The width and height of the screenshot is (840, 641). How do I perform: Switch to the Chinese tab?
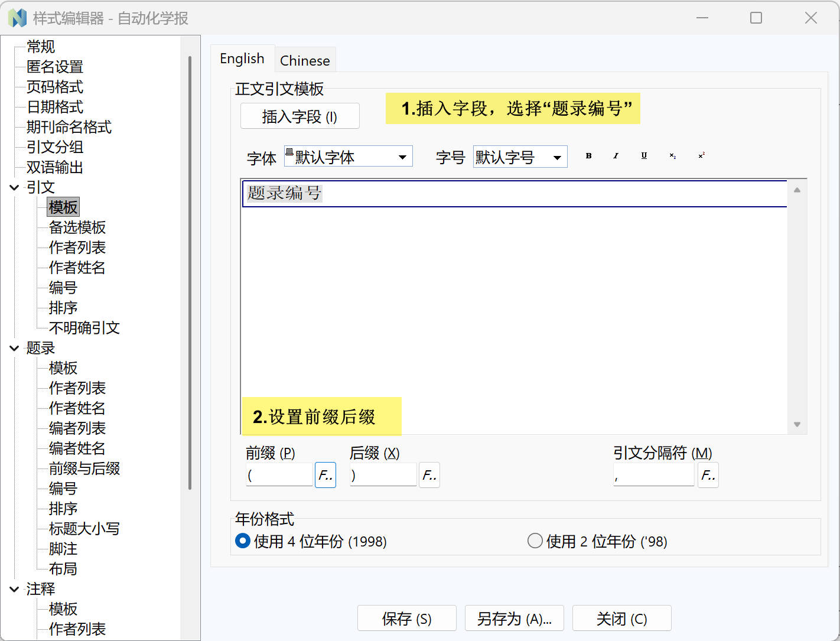tap(305, 60)
